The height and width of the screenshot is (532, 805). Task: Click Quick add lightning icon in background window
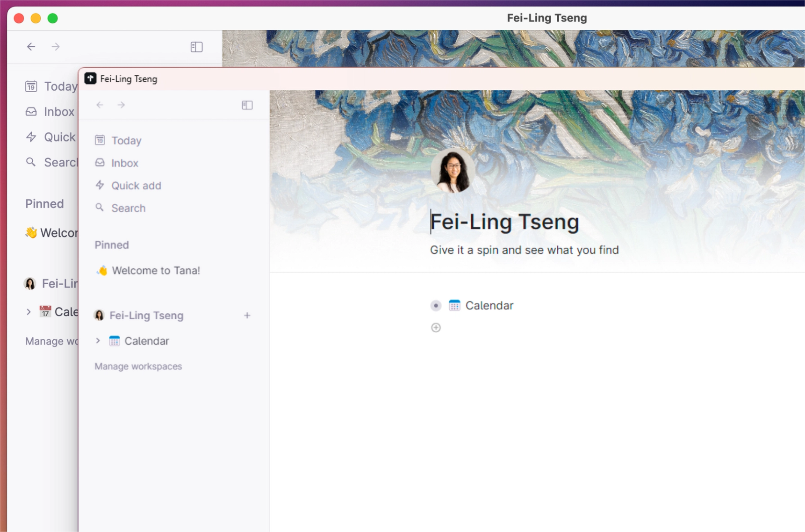click(31, 137)
